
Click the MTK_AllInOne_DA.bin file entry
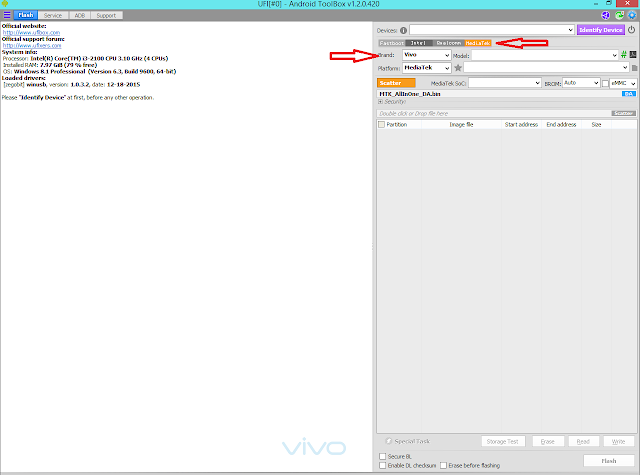pyautogui.click(x=410, y=94)
